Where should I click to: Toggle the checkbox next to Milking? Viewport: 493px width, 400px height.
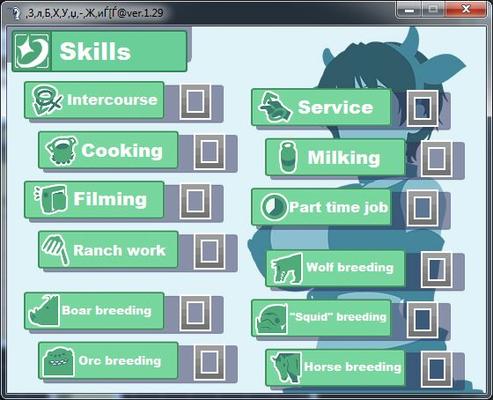(x=437, y=159)
